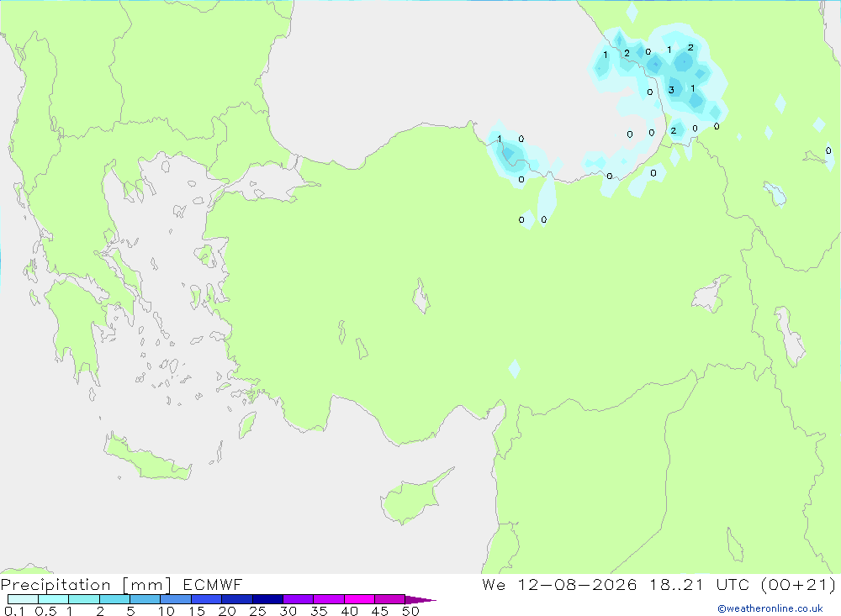The height and width of the screenshot is (616, 841).
Task: Click the legend tick label "15"
Action: coord(197,611)
